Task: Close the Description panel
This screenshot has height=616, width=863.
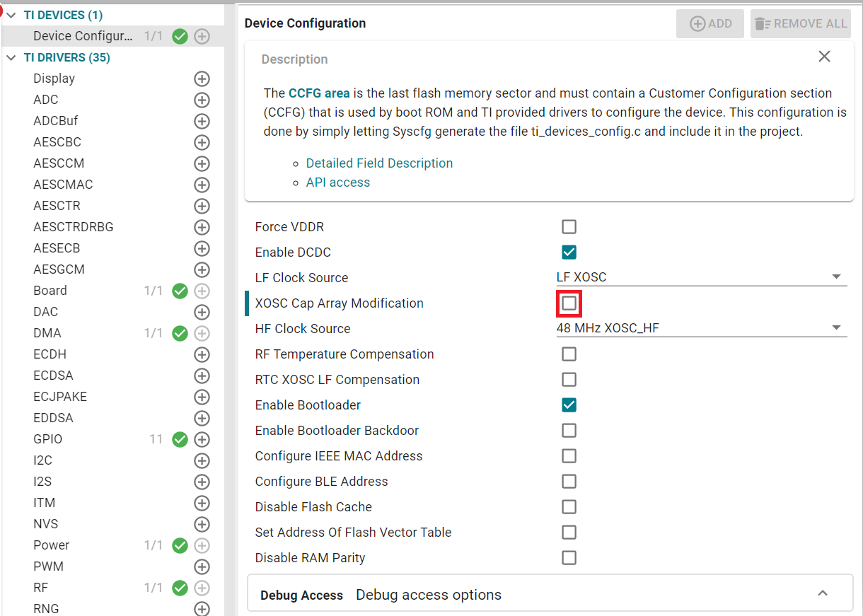Action: (x=824, y=56)
